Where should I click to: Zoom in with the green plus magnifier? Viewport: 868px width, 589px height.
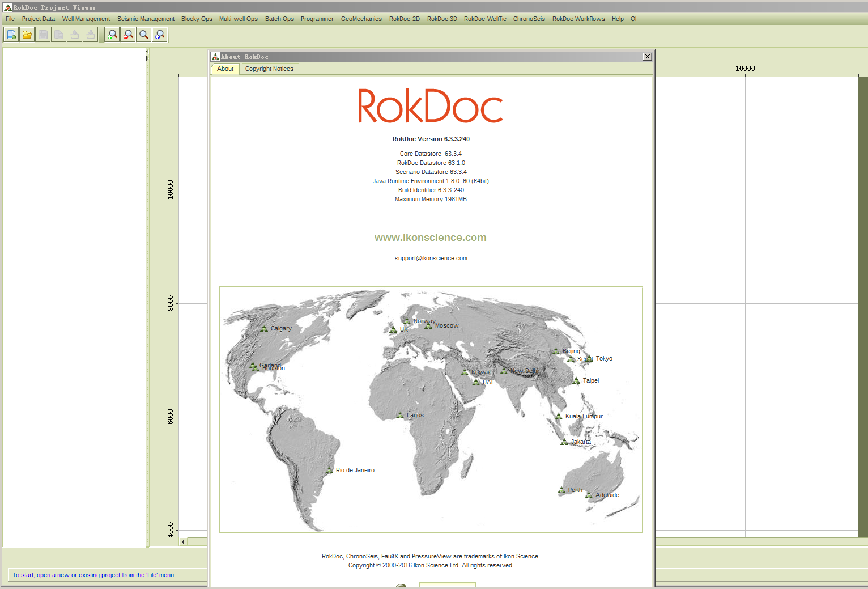pos(112,35)
